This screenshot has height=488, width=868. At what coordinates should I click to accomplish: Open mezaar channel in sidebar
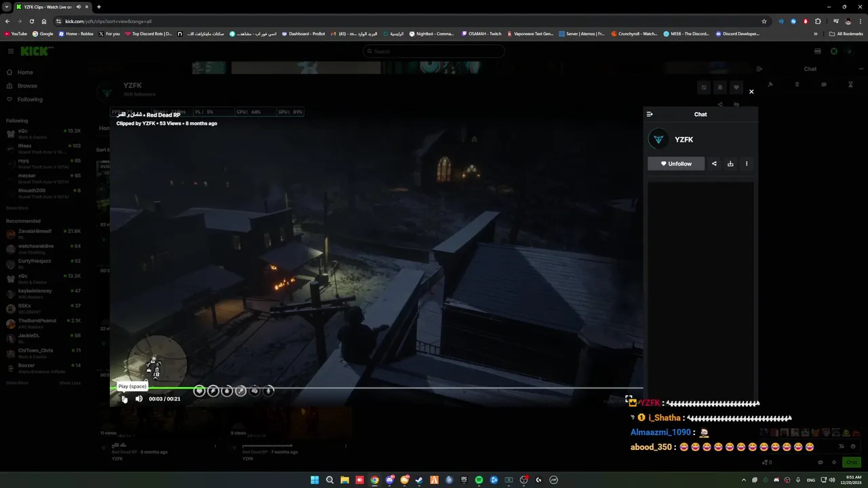tap(43, 178)
